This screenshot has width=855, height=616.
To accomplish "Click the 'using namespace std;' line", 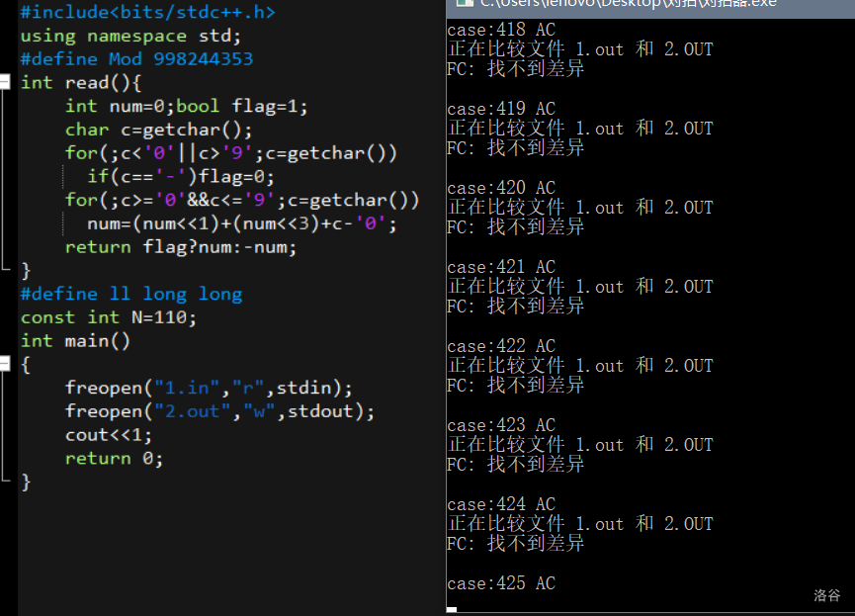I will coord(130,37).
